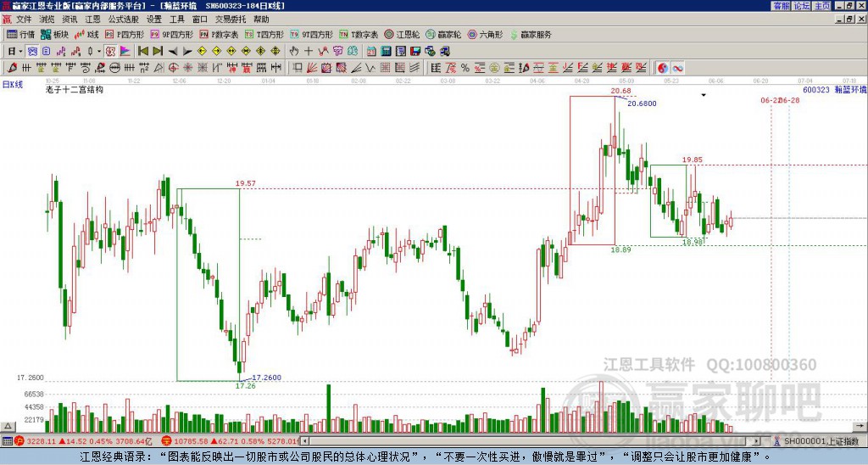Select the percent sign tool
Screen dimensions: 868x465
[x=465, y=68]
